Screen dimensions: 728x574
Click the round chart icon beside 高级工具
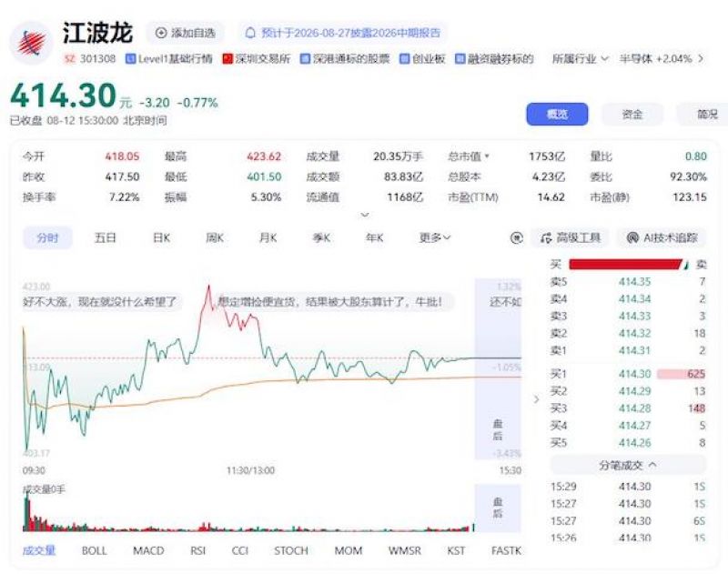pyautogui.click(x=516, y=238)
